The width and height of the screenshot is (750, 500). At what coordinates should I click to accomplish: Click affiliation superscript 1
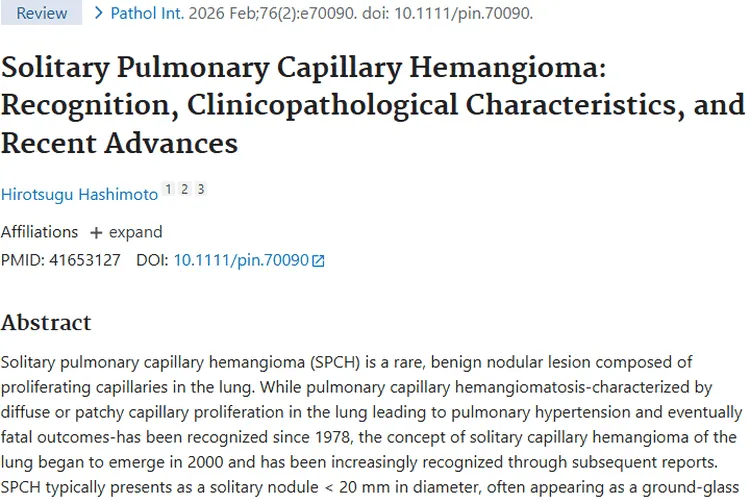[168, 189]
